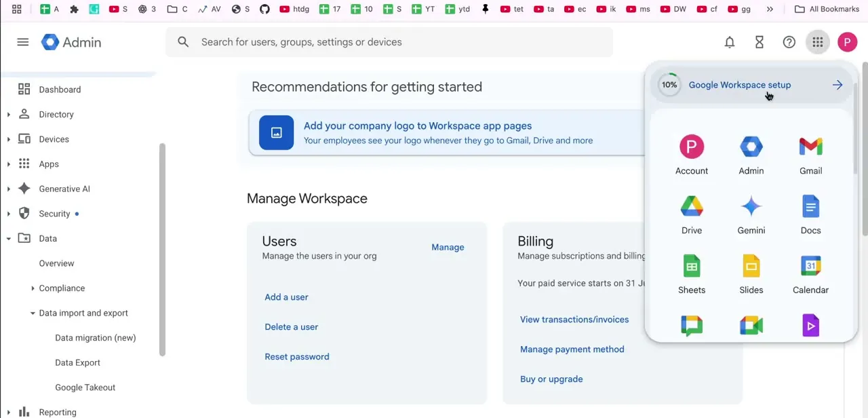
Task: Click the company logo image icon
Action: 276,132
